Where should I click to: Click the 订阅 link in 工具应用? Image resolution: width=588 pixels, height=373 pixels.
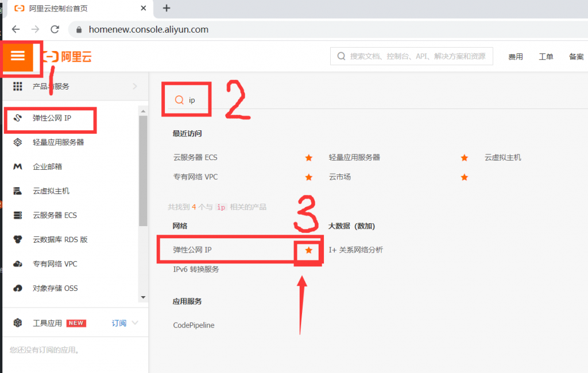click(118, 323)
